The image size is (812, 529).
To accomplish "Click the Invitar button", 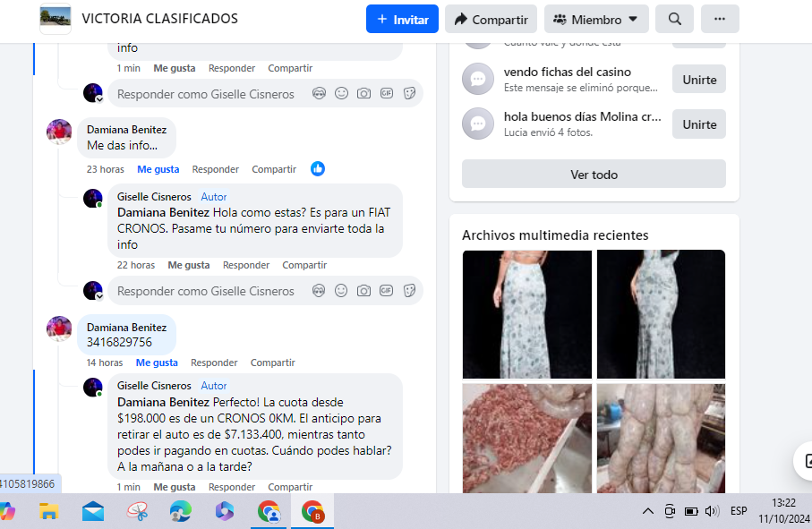I will coord(402,19).
